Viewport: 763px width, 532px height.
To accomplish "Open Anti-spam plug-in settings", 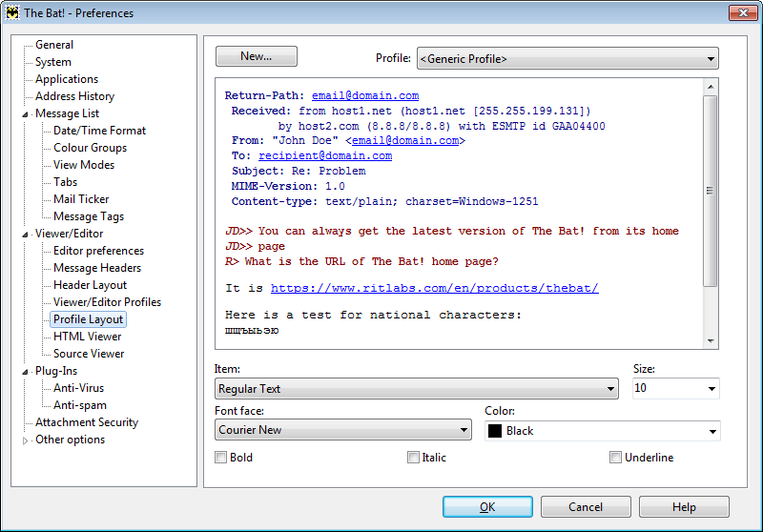I will point(80,405).
